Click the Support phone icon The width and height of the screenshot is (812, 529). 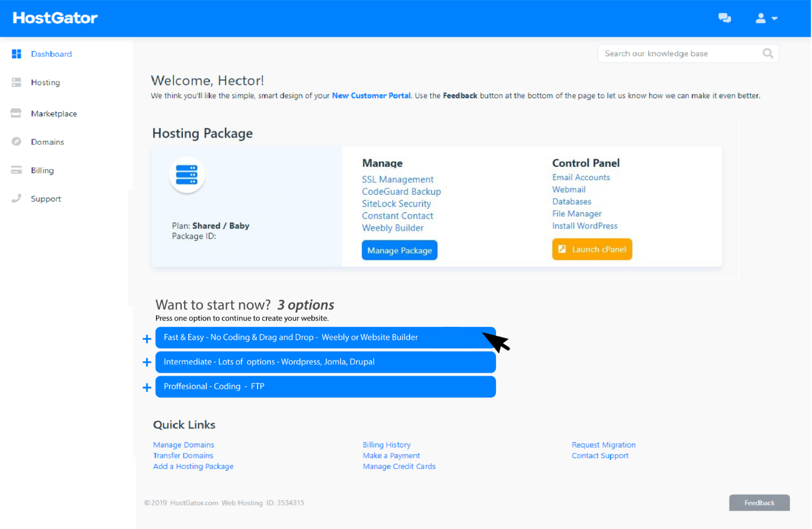click(16, 198)
